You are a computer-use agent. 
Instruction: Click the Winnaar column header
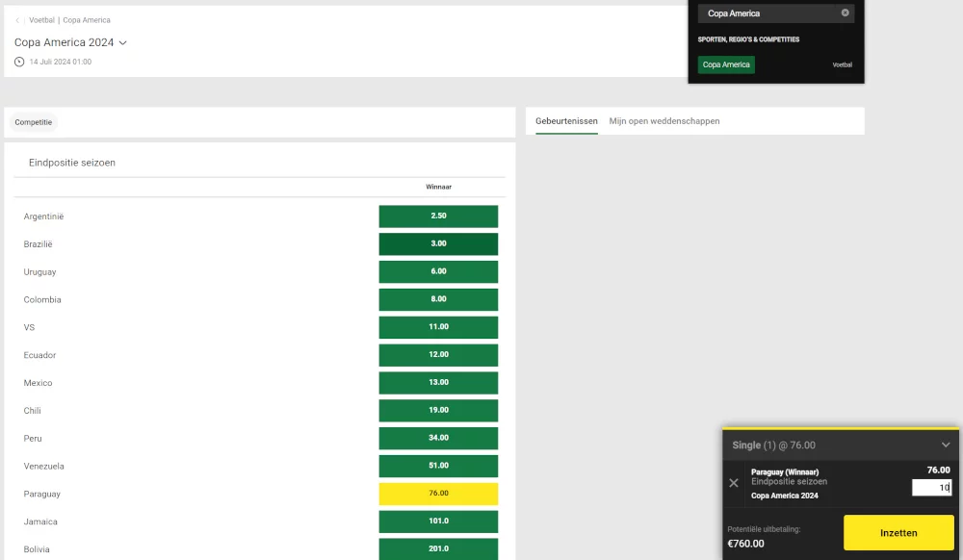(x=438, y=187)
